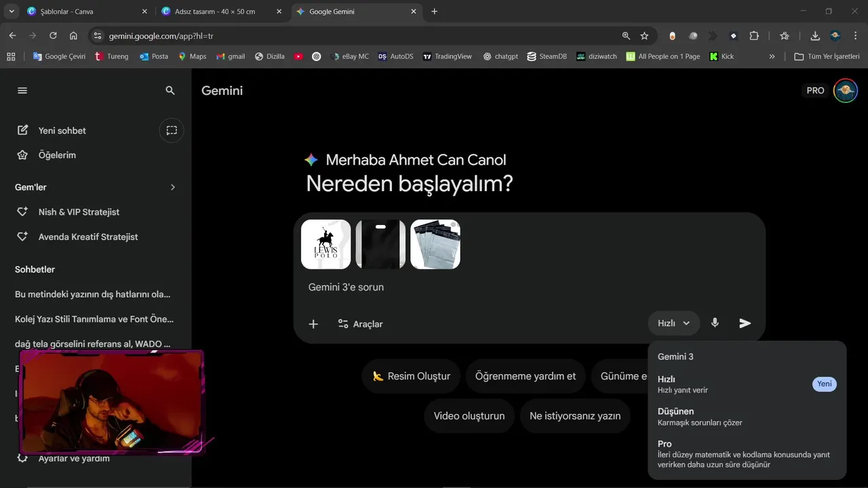Open chat 'Bu metindeki yazının dış hatlarını ola...'
The height and width of the screenshot is (488, 868).
click(x=93, y=294)
